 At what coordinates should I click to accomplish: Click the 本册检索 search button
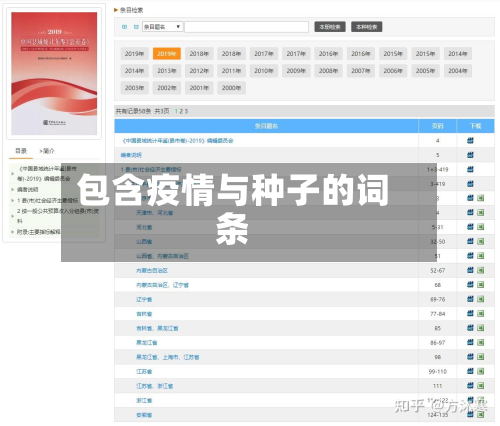pos(330,27)
